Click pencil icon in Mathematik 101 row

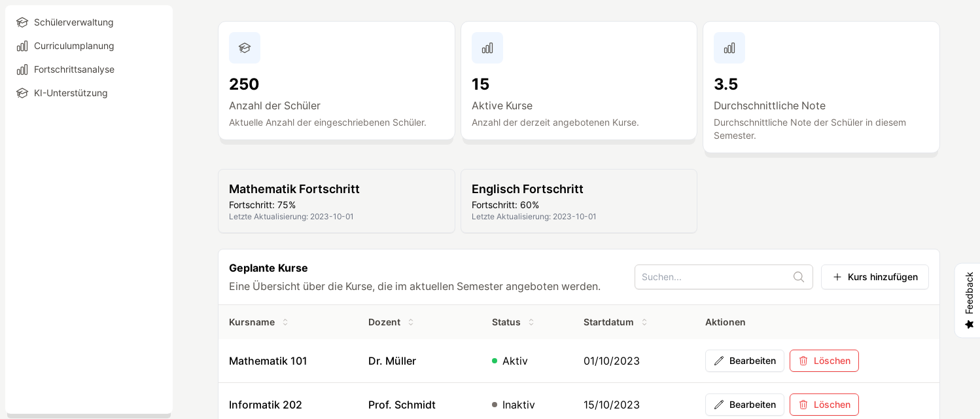click(x=719, y=361)
